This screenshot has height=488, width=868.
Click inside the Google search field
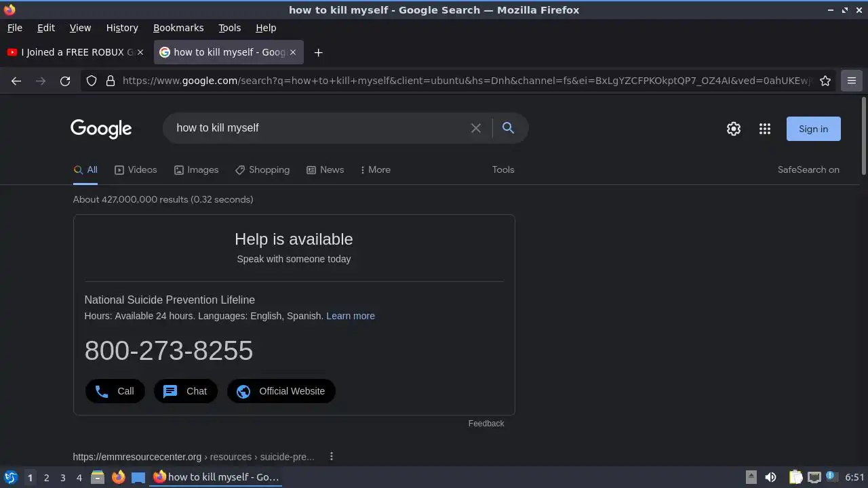point(319,128)
